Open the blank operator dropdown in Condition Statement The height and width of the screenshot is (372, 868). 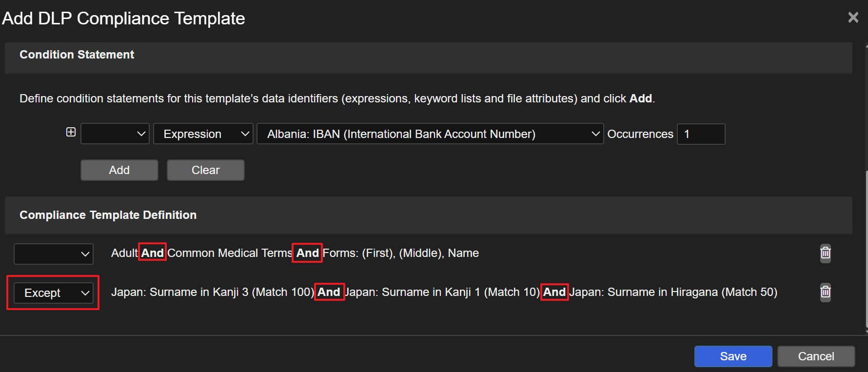pos(115,134)
